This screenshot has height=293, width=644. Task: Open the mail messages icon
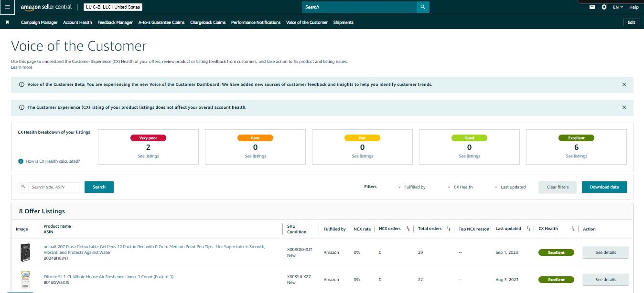[592, 7]
